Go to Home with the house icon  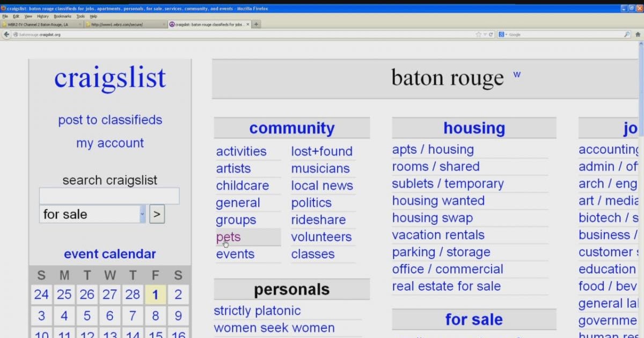click(x=638, y=34)
